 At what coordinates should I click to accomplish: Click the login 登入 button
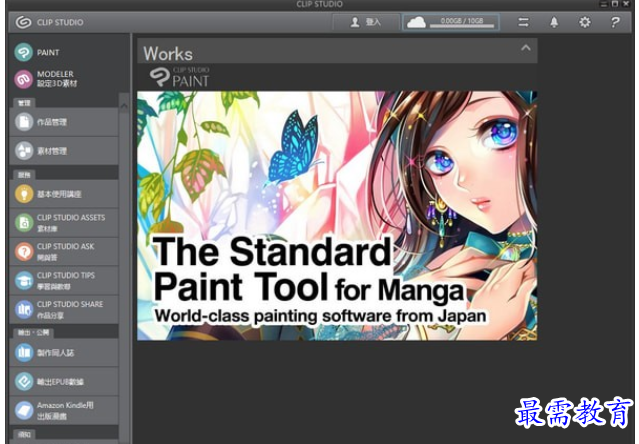pos(366,22)
